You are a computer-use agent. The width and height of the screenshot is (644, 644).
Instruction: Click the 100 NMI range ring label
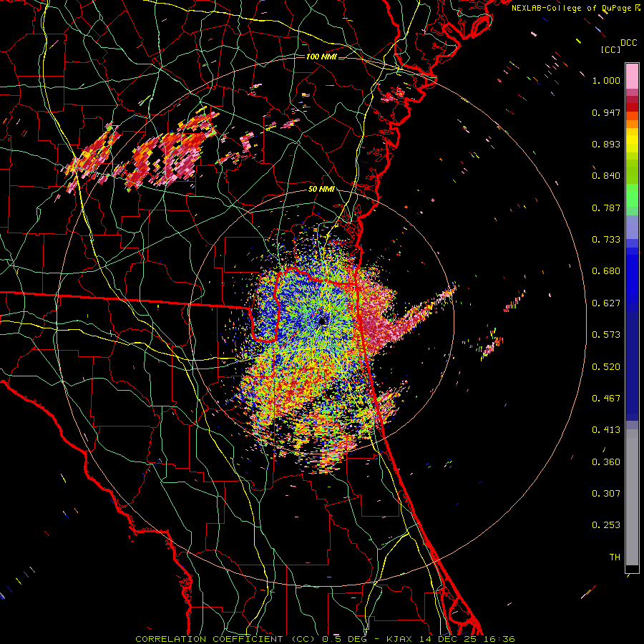point(321,57)
